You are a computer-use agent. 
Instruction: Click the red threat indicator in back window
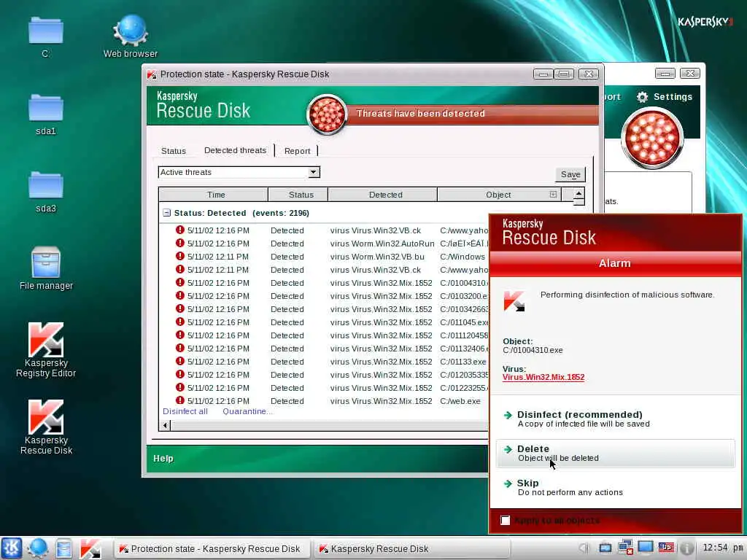pos(652,138)
